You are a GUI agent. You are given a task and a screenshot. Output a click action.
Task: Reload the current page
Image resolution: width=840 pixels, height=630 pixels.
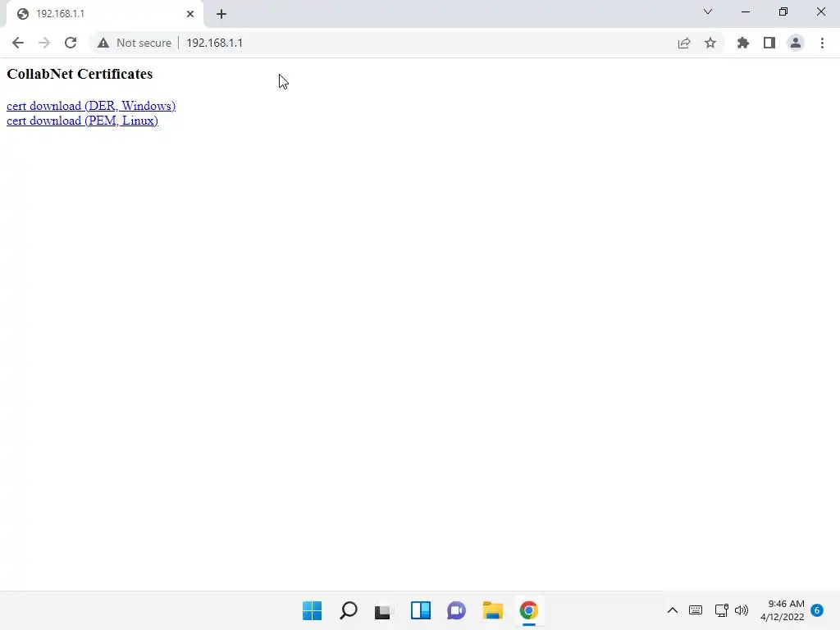(71, 43)
